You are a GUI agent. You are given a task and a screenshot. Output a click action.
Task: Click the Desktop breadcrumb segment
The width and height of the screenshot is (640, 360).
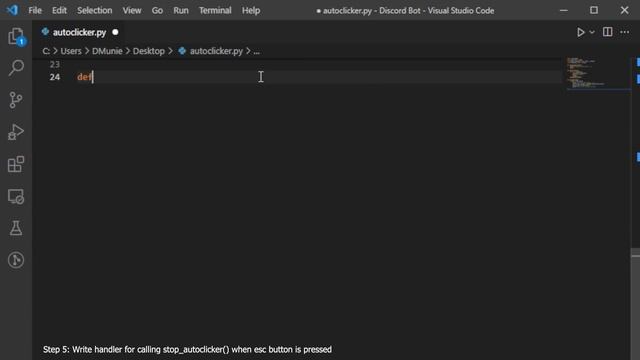coord(149,51)
